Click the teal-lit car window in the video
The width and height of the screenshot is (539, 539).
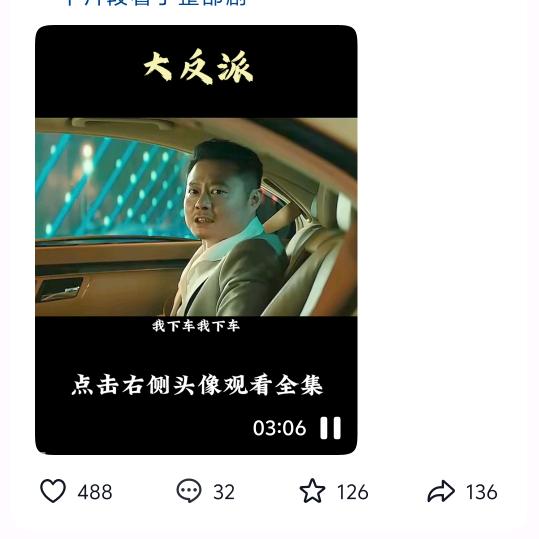[x=112, y=186]
